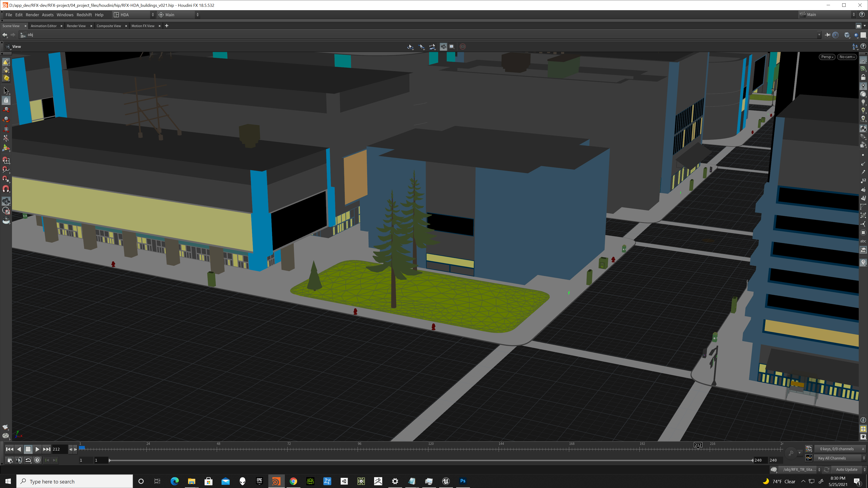
Task: Switch to the Animation Editor tab
Action: tap(44, 26)
